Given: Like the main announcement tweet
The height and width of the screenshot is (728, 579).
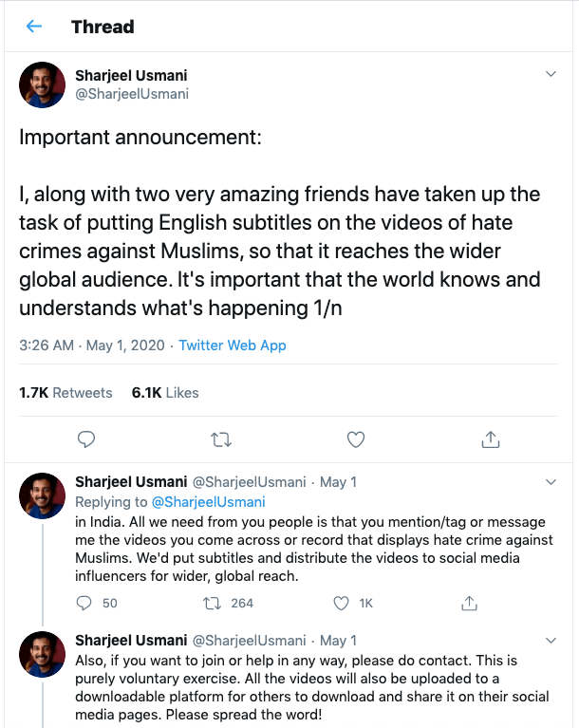Looking at the screenshot, I should [356, 439].
